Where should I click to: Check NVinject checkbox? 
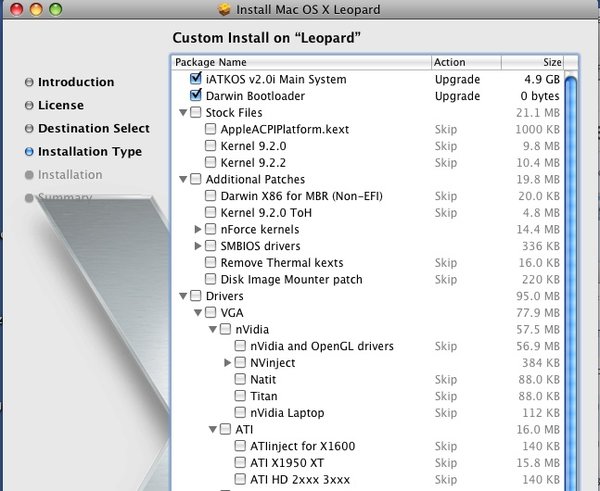tap(240, 362)
